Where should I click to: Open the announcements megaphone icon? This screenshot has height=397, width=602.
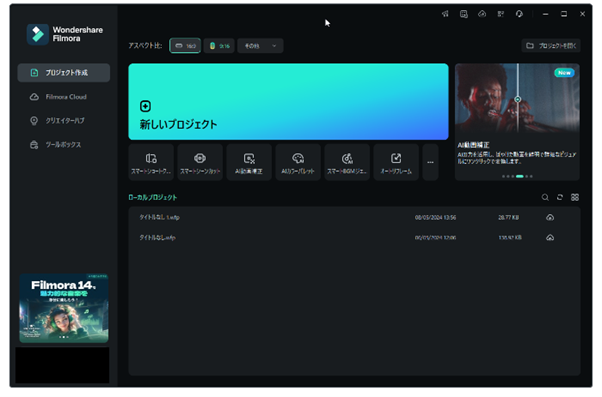[x=445, y=14]
